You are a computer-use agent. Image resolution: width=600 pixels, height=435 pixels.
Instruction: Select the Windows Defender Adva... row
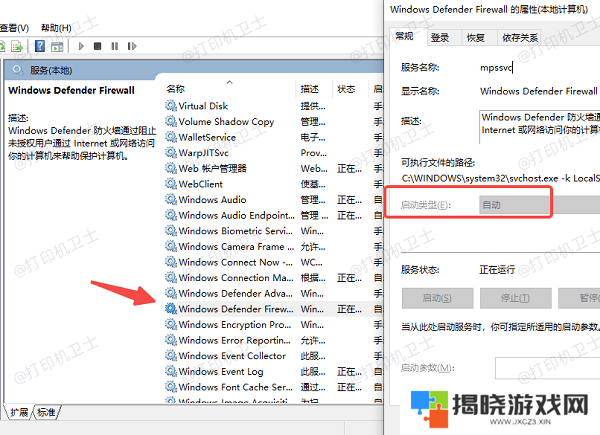click(x=274, y=293)
